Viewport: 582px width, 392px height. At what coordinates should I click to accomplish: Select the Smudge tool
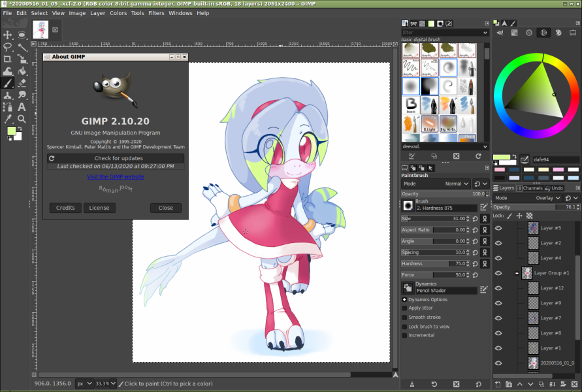point(22,95)
